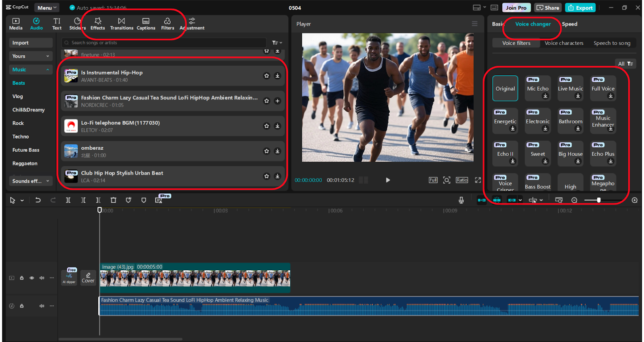
Task: Toggle auto snapping in timeline
Action: coord(497,200)
